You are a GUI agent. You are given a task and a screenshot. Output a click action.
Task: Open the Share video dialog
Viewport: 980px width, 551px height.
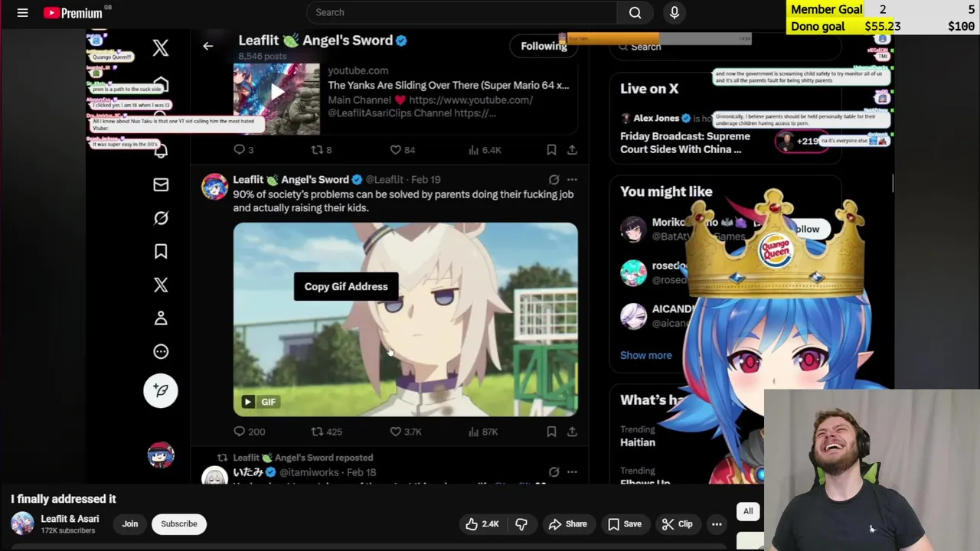pyautogui.click(x=567, y=523)
